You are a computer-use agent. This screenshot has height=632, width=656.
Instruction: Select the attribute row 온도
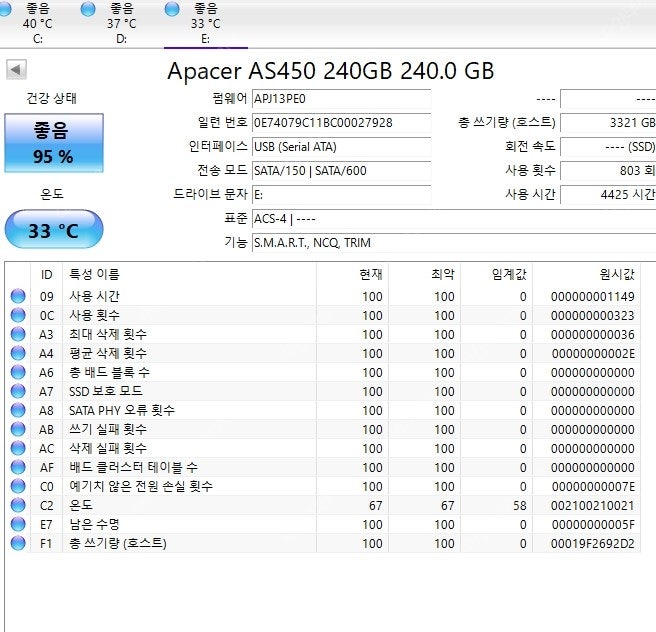323,505
